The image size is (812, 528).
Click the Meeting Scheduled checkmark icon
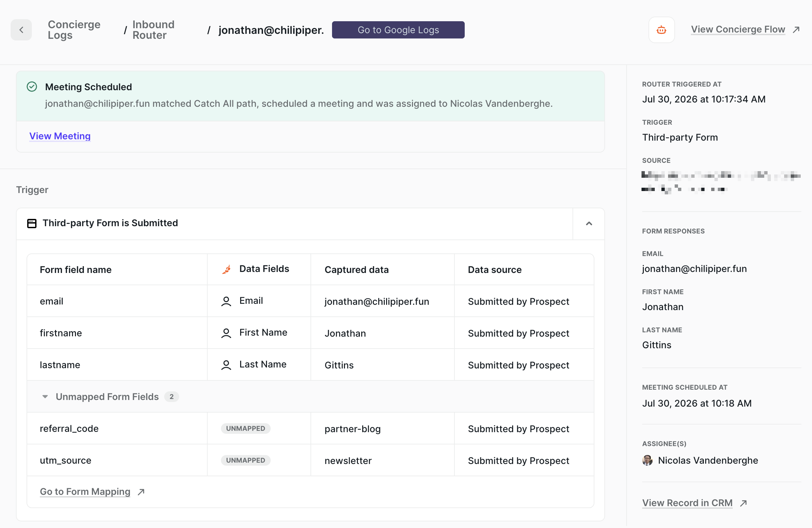pyautogui.click(x=32, y=87)
